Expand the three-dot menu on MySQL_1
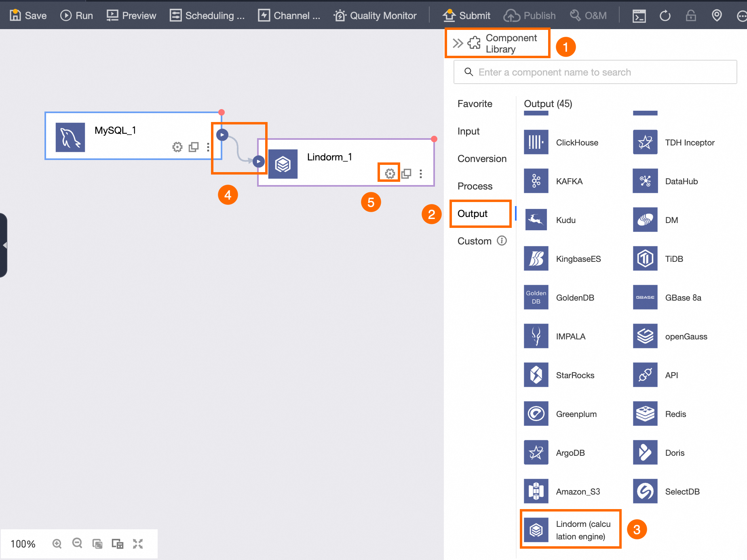The image size is (747, 560). pos(208,147)
